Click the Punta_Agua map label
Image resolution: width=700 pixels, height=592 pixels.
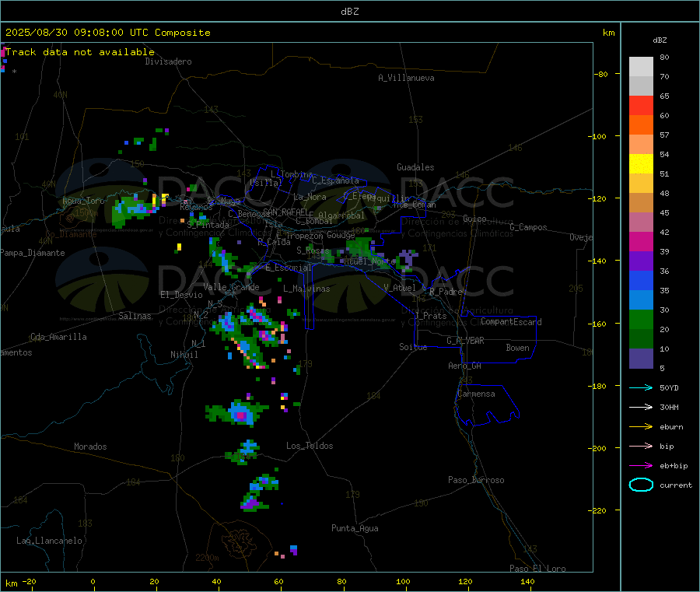(355, 528)
